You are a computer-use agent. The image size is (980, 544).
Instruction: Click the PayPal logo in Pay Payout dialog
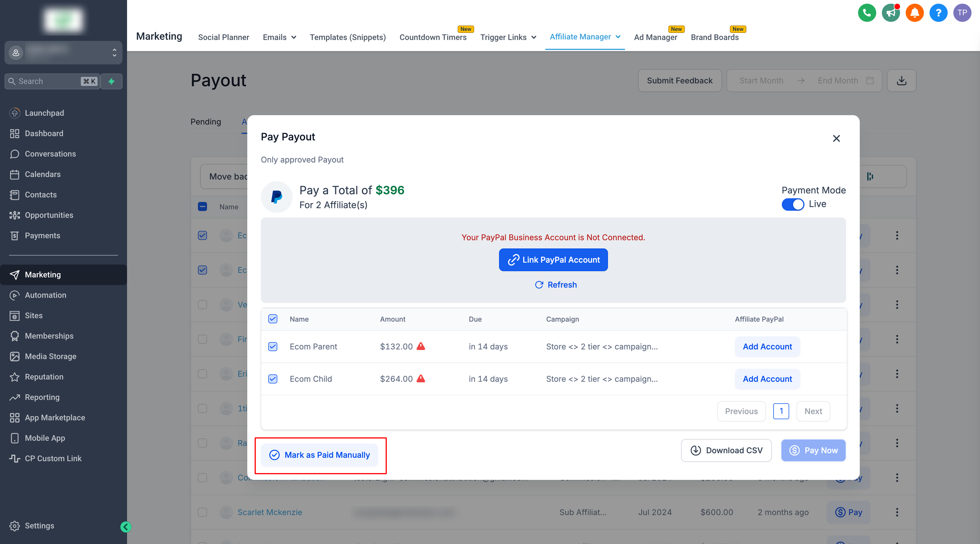click(x=276, y=197)
